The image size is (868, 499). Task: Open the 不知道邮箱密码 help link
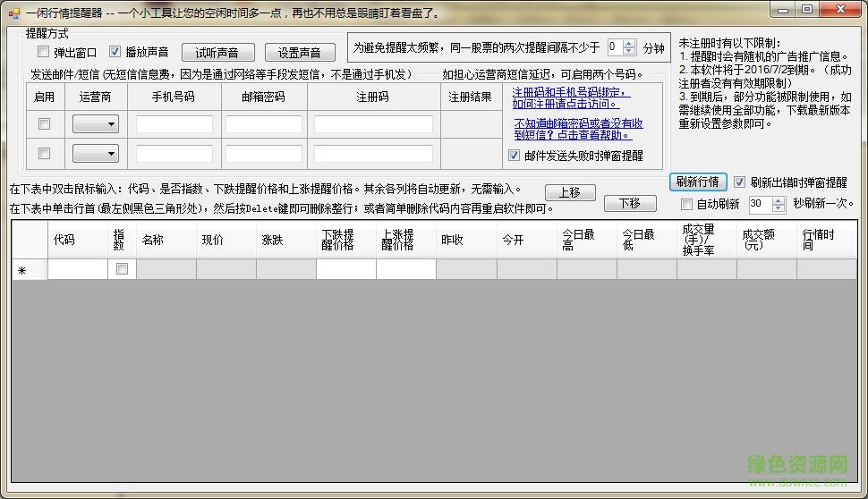pyautogui.click(x=578, y=129)
